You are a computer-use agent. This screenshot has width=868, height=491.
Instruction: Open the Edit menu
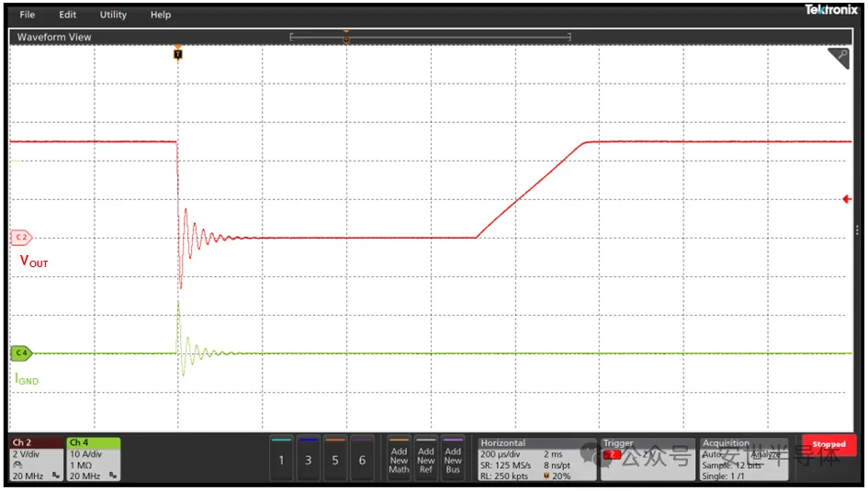coord(68,15)
